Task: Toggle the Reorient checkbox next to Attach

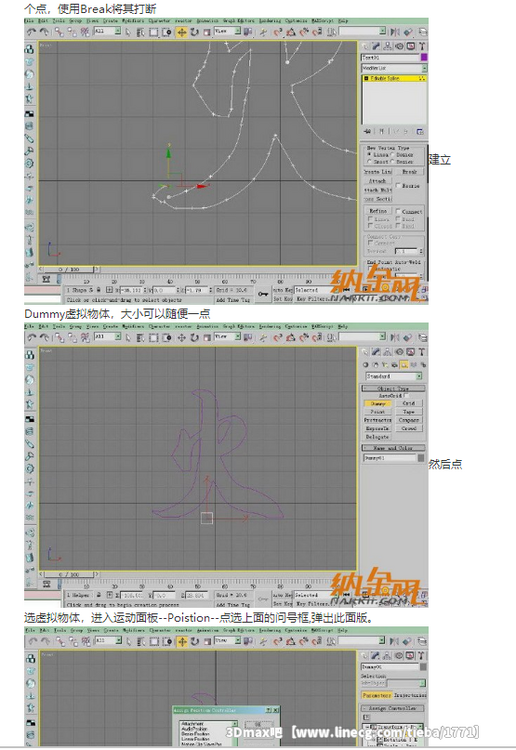Action: click(398, 185)
